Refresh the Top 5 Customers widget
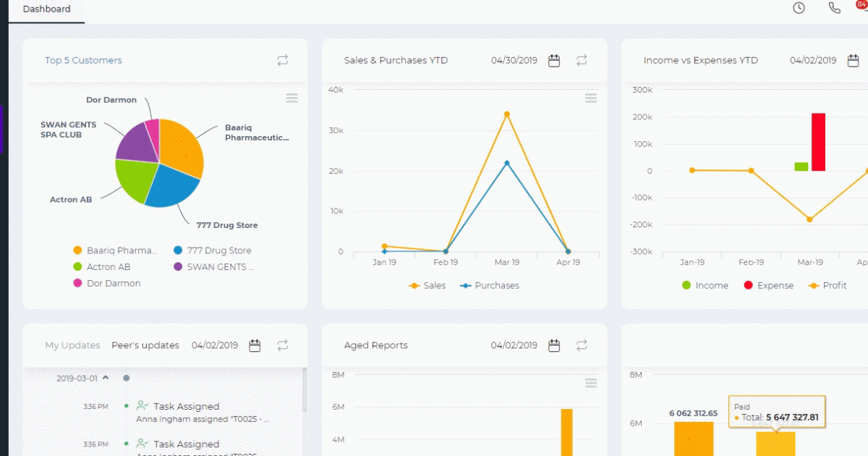868x456 pixels. pos(283,61)
